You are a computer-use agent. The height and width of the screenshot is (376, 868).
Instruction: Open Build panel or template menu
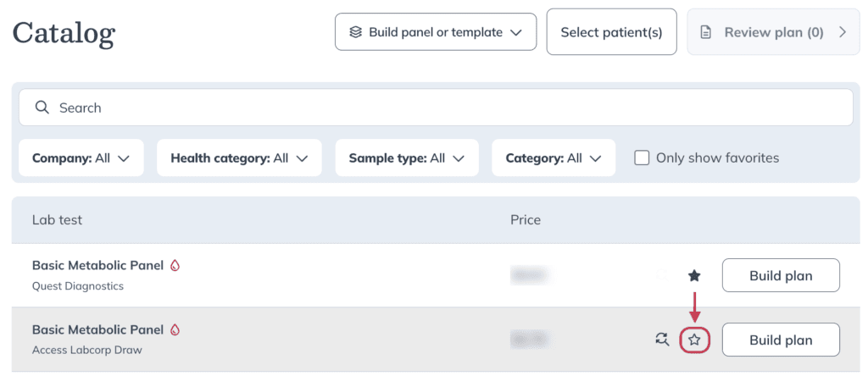[436, 32]
